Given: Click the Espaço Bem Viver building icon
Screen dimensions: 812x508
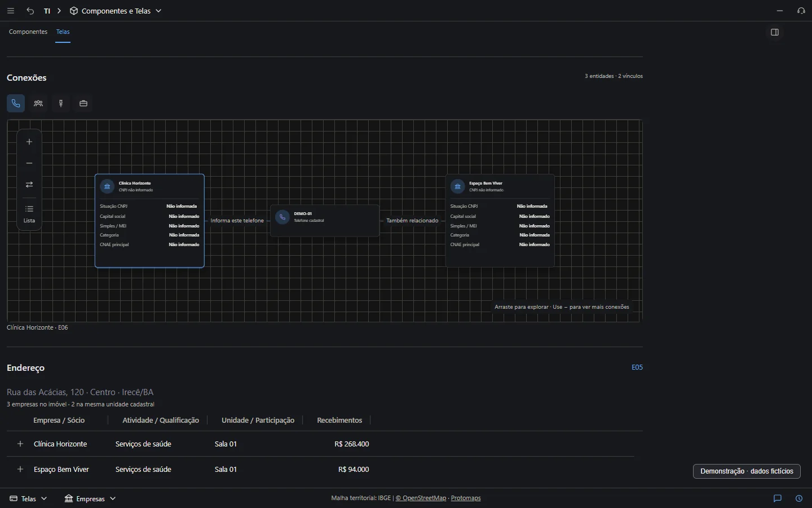Looking at the screenshot, I should [x=457, y=186].
